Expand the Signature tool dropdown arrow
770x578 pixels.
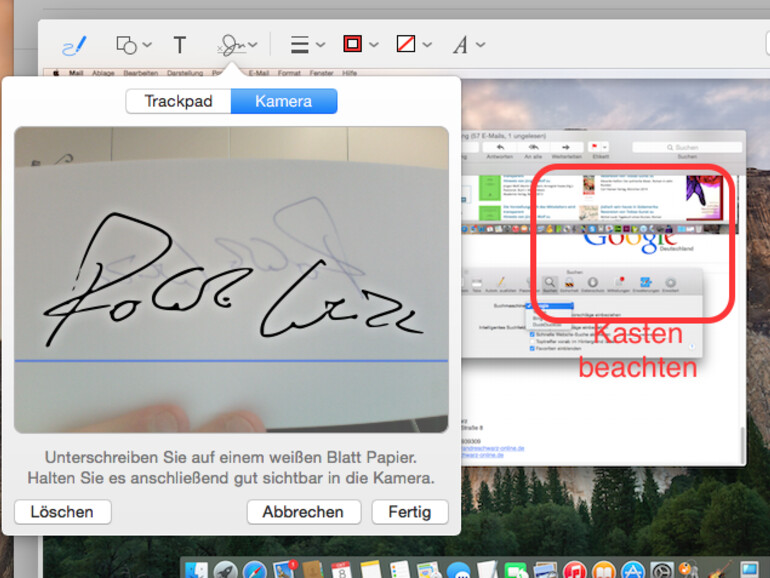pyautogui.click(x=253, y=45)
